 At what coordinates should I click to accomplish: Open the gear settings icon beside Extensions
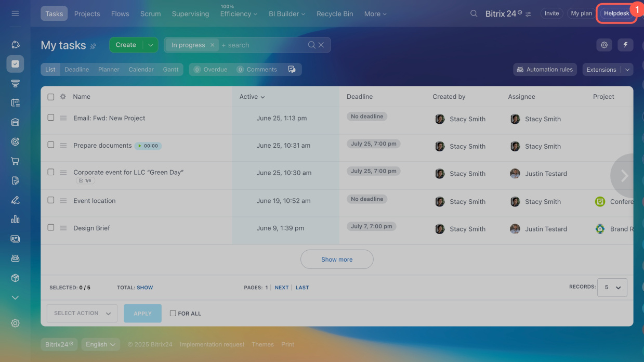coord(604,45)
